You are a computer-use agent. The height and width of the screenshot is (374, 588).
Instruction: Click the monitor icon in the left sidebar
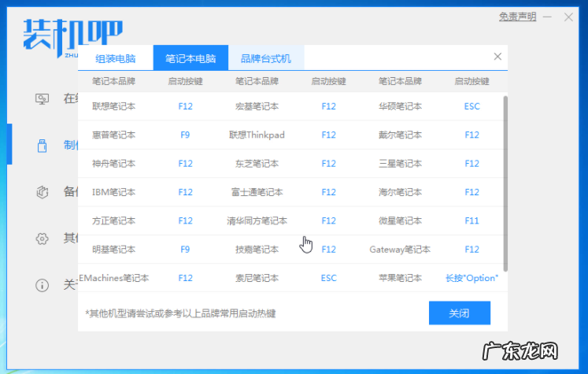[43, 98]
